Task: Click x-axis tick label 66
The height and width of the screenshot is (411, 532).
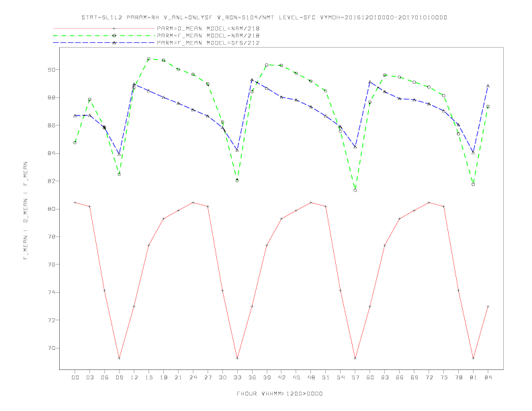Action: (x=400, y=377)
